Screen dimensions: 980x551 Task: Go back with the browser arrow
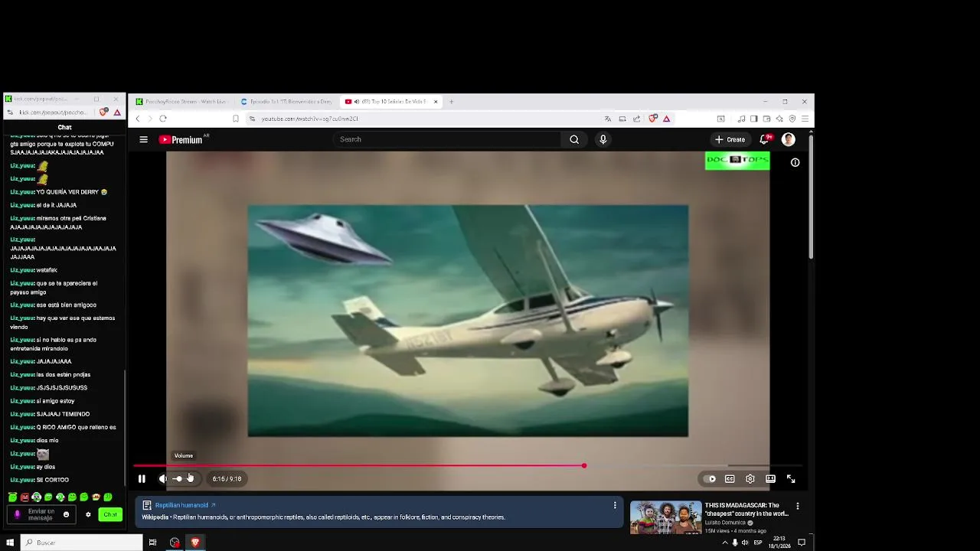coord(138,119)
